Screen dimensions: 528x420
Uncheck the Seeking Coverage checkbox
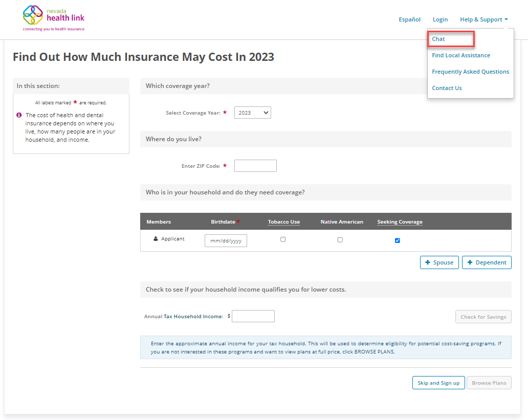398,240
